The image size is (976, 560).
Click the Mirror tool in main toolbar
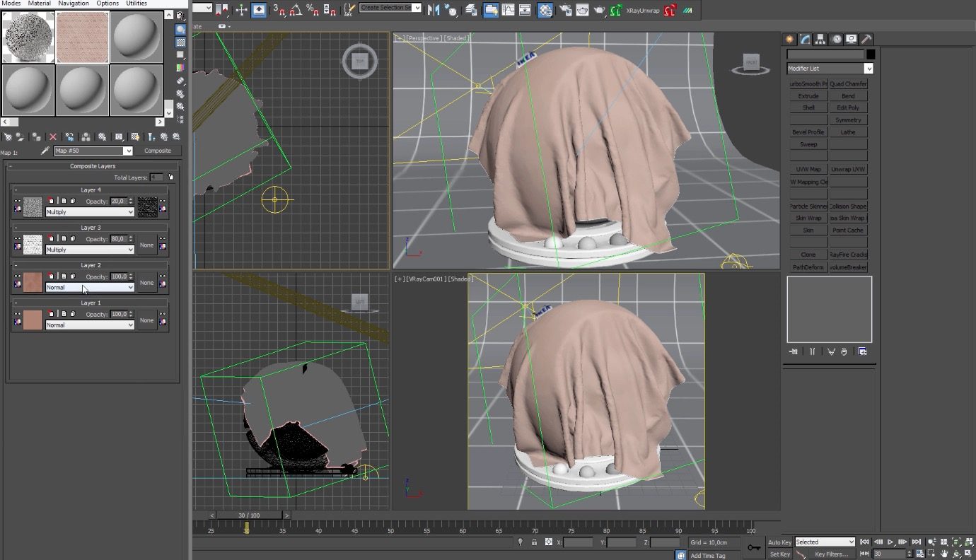[x=434, y=10]
